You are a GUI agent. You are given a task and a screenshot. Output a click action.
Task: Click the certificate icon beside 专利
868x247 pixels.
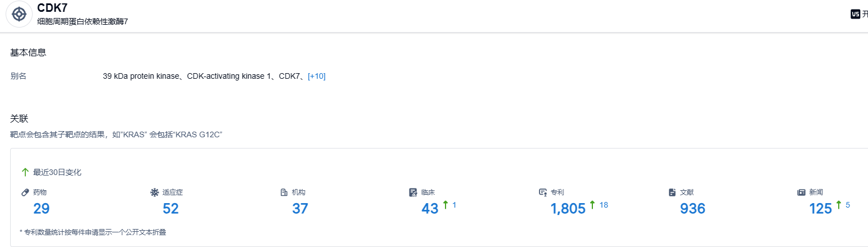click(543, 192)
